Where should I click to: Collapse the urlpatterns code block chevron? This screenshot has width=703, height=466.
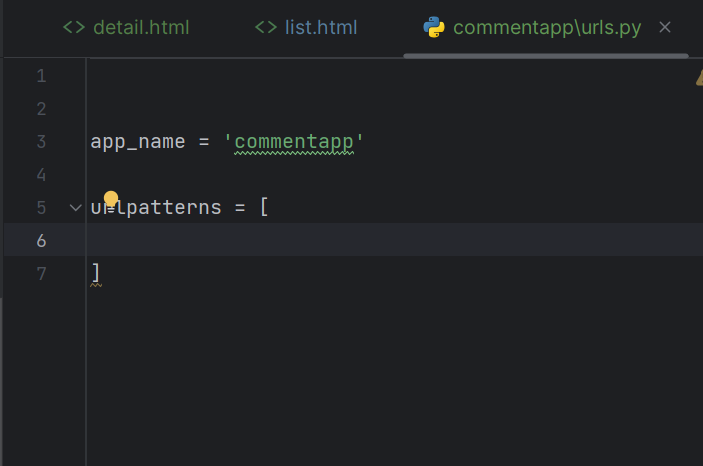pyautogui.click(x=76, y=208)
